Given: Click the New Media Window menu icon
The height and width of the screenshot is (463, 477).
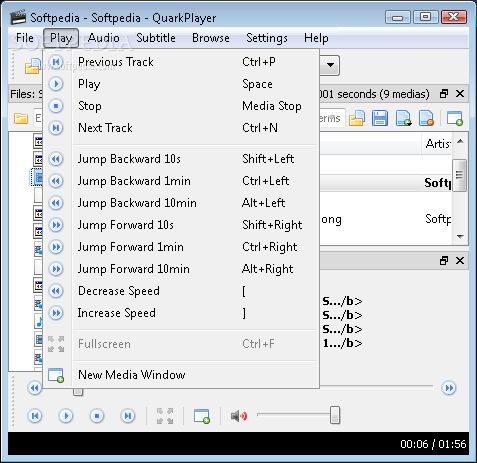Looking at the screenshot, I should [56, 375].
